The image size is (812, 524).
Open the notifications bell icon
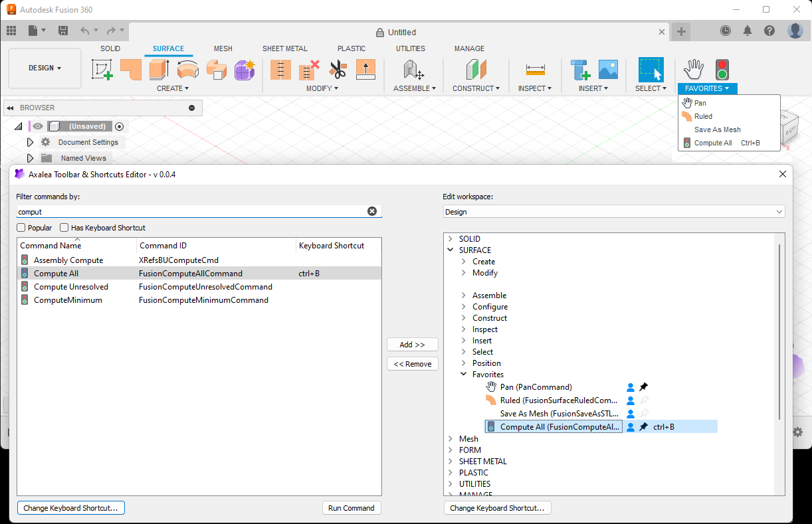click(748, 31)
